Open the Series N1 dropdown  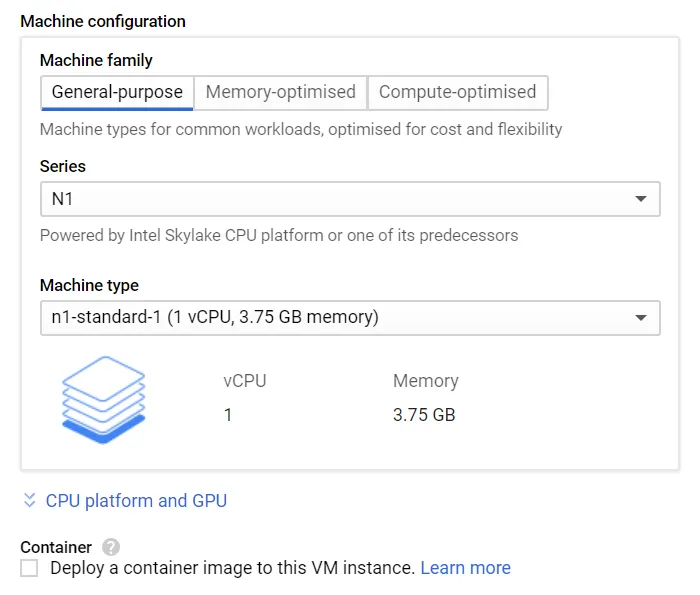[x=350, y=199]
